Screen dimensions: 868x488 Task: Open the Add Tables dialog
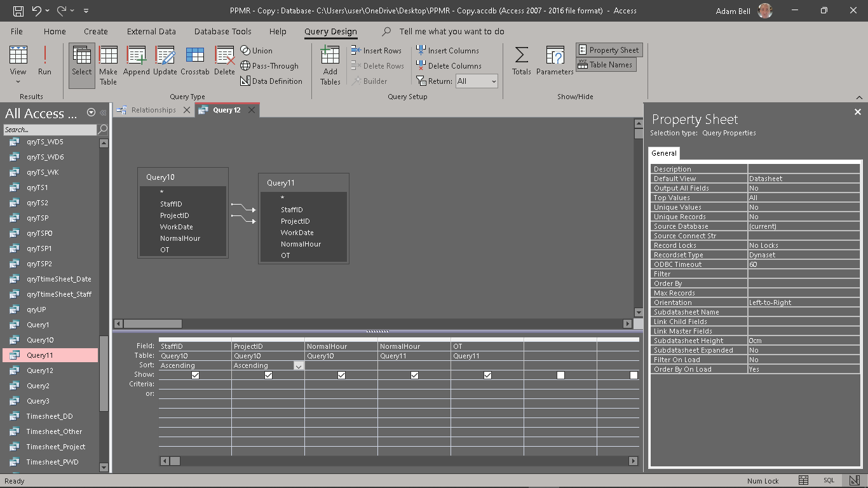(x=330, y=65)
